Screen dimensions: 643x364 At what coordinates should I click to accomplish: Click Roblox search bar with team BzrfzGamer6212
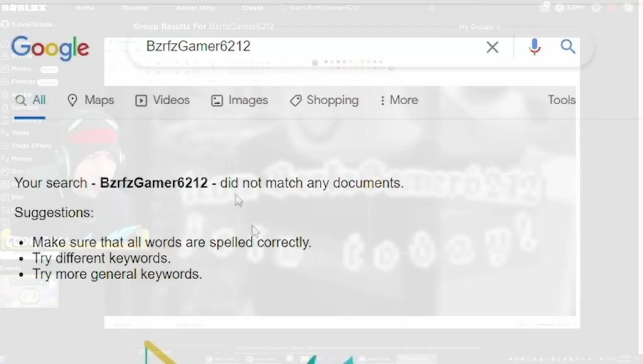point(356,8)
